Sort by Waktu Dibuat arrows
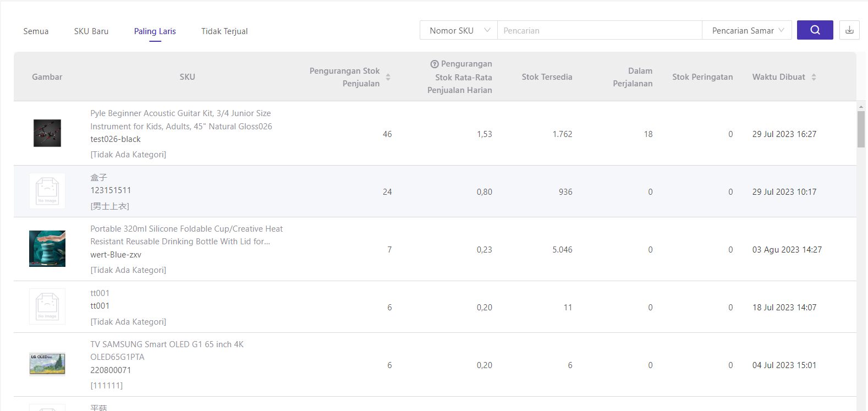Screen dimensions: 868x411 (814, 77)
